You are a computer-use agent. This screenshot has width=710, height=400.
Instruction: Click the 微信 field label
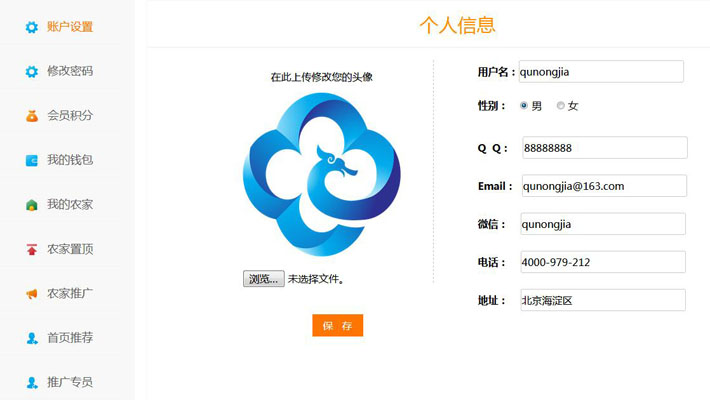point(491,224)
